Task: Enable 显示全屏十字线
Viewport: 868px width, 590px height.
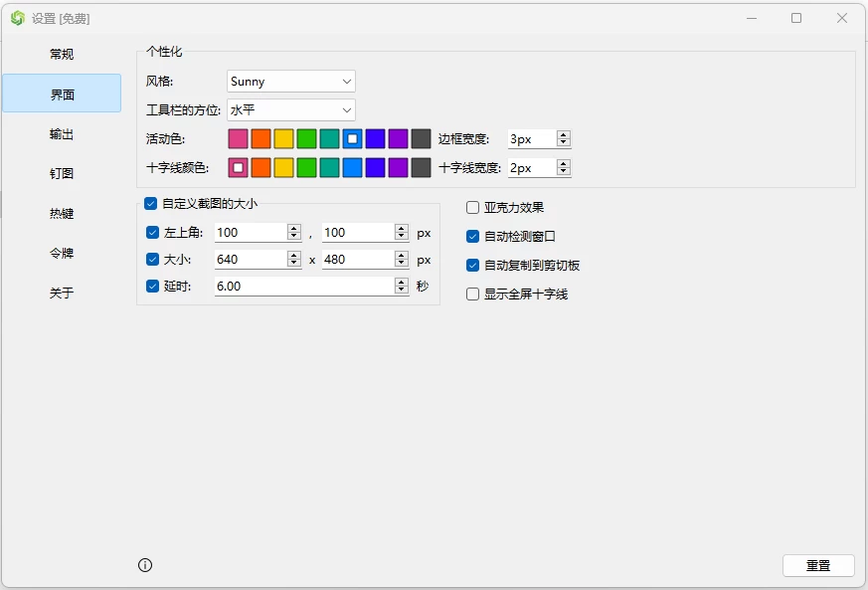Action: click(472, 294)
